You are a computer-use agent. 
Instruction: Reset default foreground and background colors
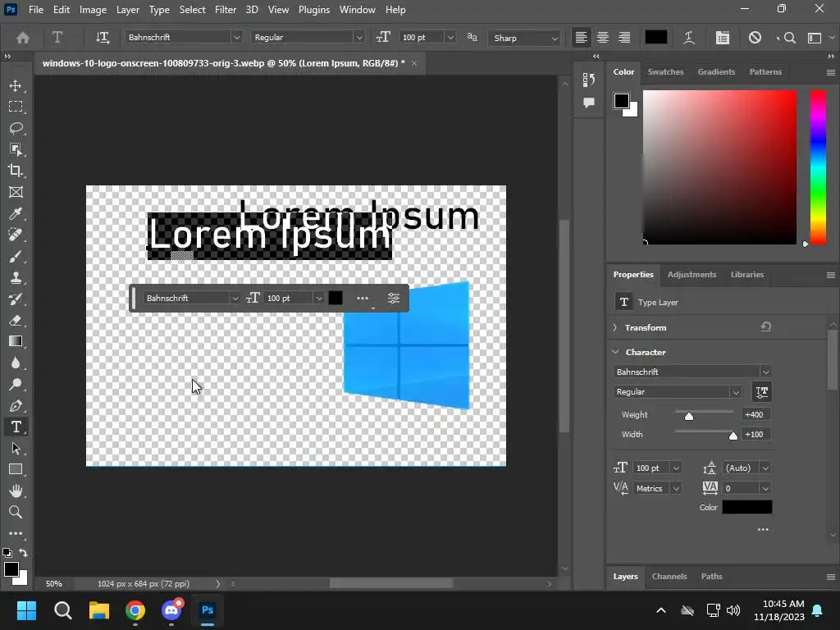(x=7, y=552)
